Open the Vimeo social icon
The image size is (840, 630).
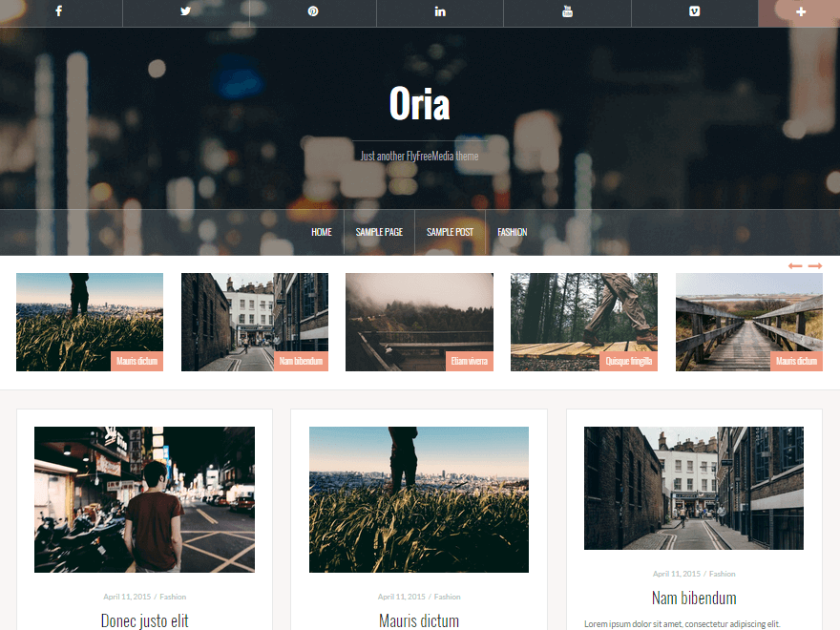click(694, 12)
